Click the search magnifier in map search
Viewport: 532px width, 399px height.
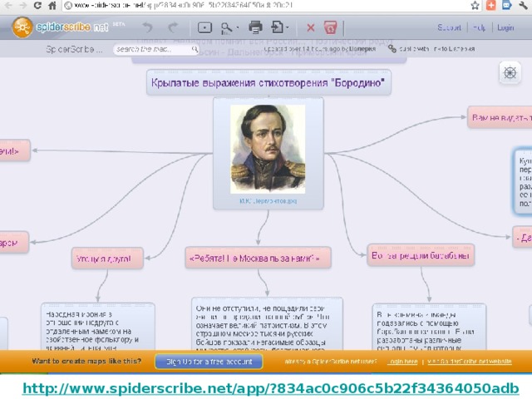(195, 49)
